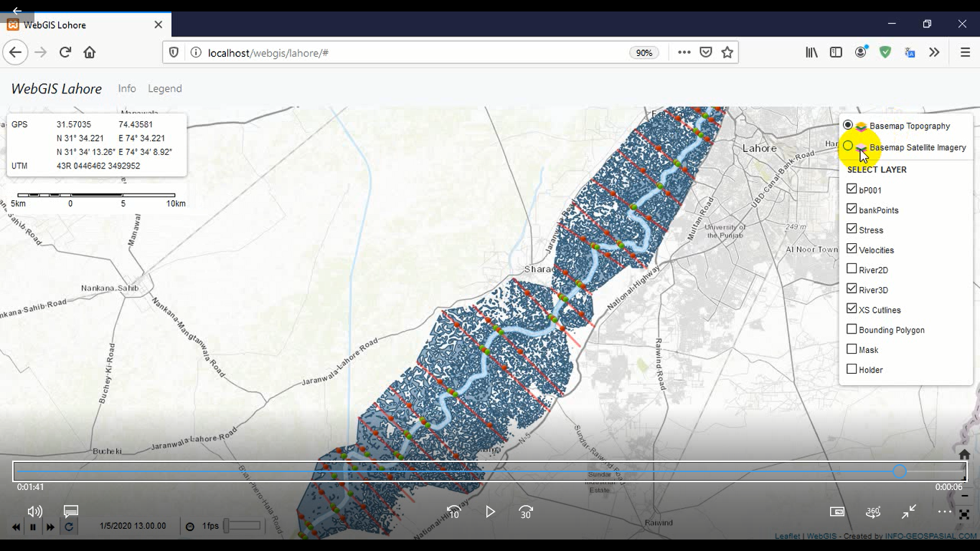The height and width of the screenshot is (551, 980).
Task: Open the Firefox hamburger menu
Action: point(965,52)
